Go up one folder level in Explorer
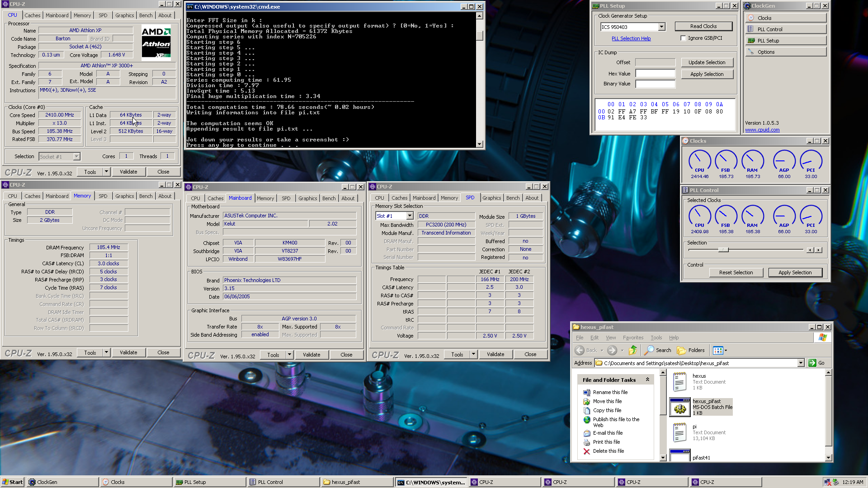This screenshot has height=488, width=868. click(633, 350)
